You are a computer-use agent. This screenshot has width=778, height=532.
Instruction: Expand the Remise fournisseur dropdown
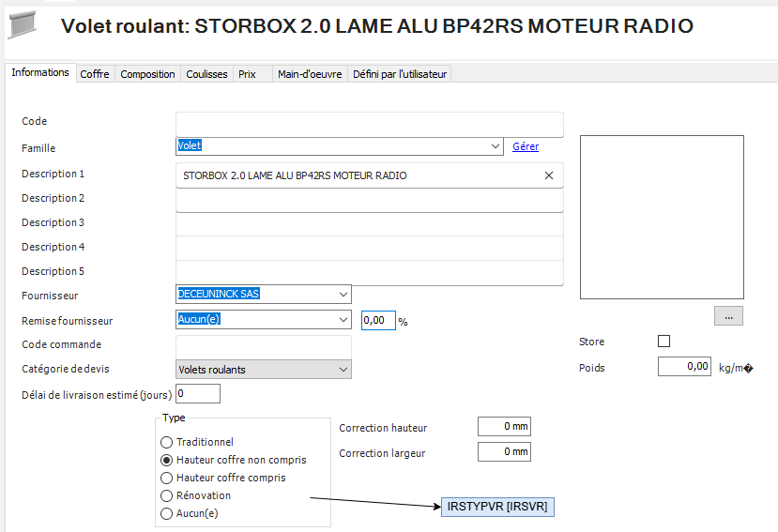tap(343, 320)
